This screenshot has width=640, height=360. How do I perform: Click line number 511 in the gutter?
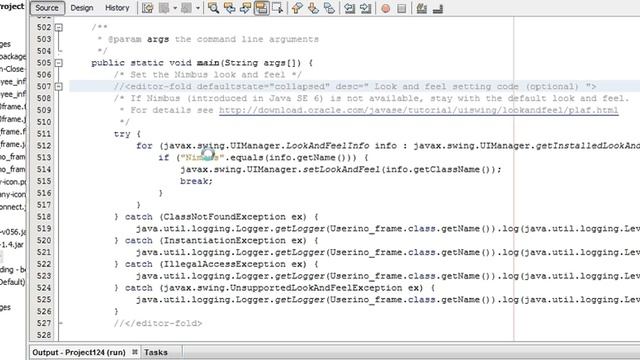pyautogui.click(x=44, y=134)
